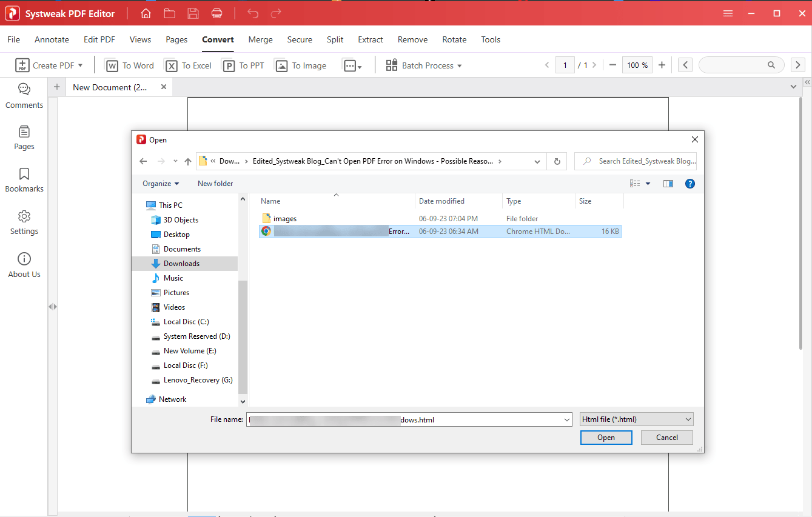The image size is (812, 517).
Task: Switch to Tools tab
Action: [x=491, y=39]
